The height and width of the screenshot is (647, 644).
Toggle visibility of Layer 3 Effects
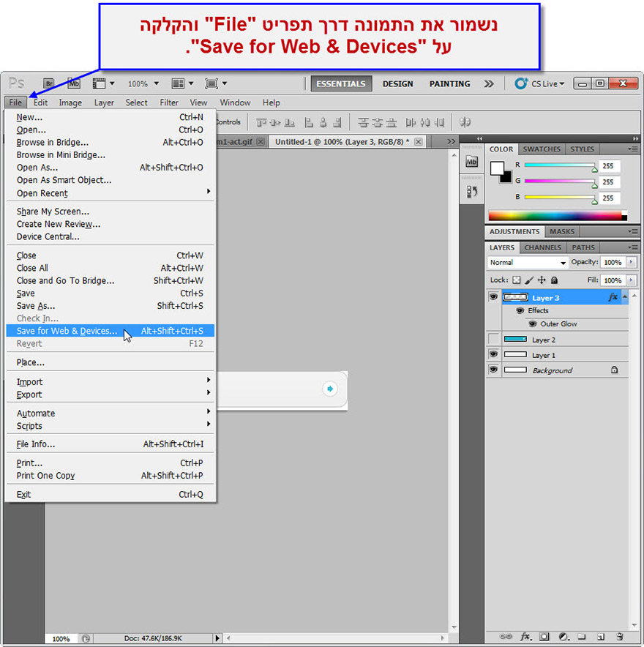pos(520,310)
